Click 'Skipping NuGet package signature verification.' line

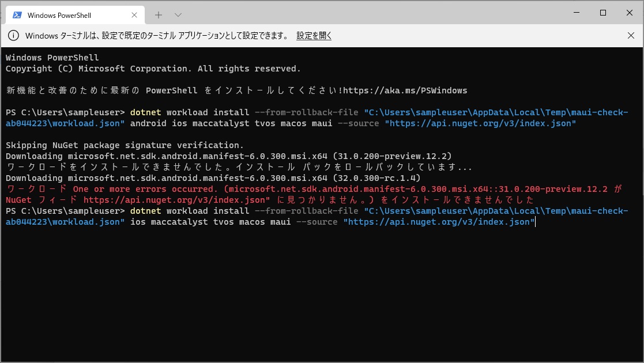[125, 145]
